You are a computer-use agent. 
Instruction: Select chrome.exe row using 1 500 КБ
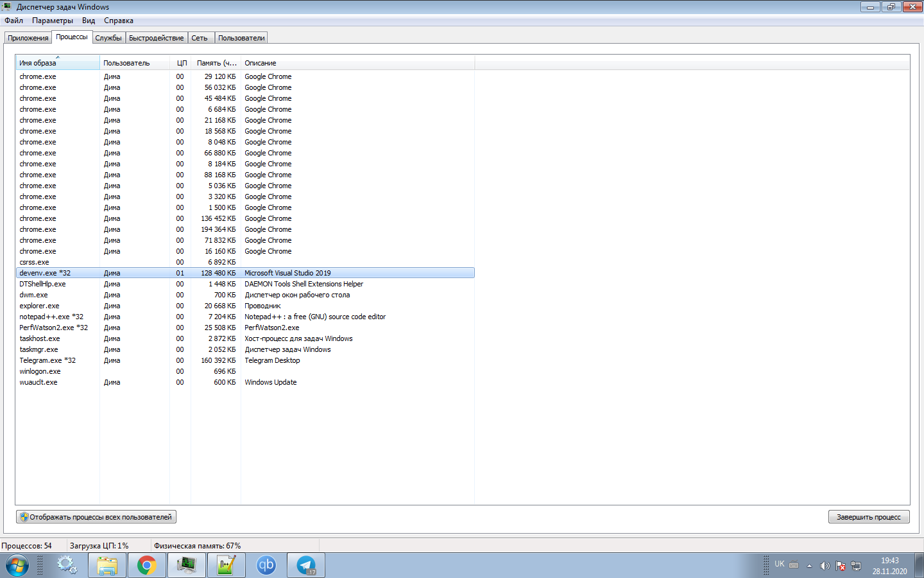(x=245, y=207)
